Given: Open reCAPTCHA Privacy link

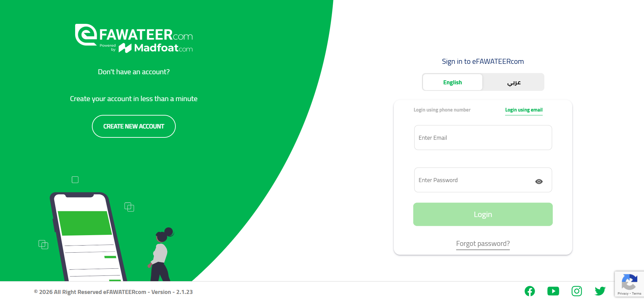Looking at the screenshot, I should point(623,294).
